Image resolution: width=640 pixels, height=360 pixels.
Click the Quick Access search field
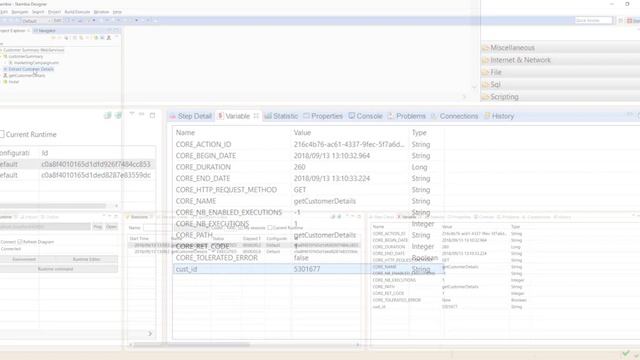point(593,20)
